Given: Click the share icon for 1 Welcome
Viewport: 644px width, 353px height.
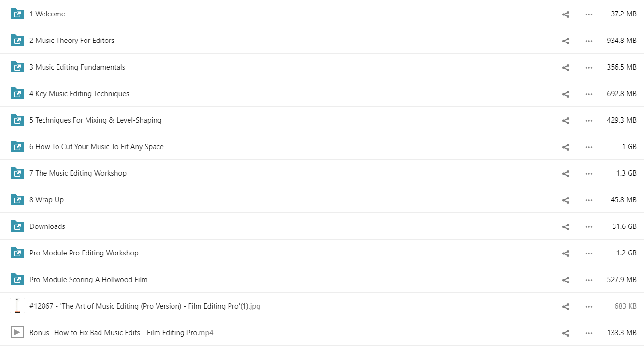Looking at the screenshot, I should pos(566,14).
